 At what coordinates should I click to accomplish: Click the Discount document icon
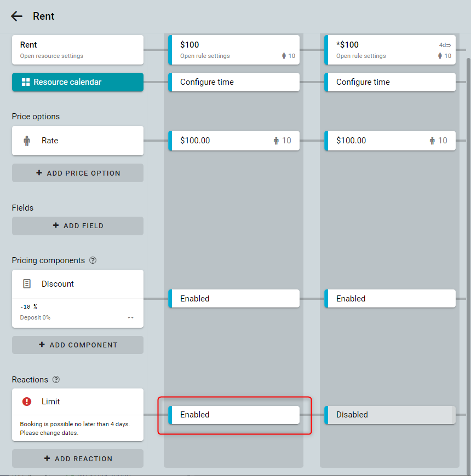point(27,284)
